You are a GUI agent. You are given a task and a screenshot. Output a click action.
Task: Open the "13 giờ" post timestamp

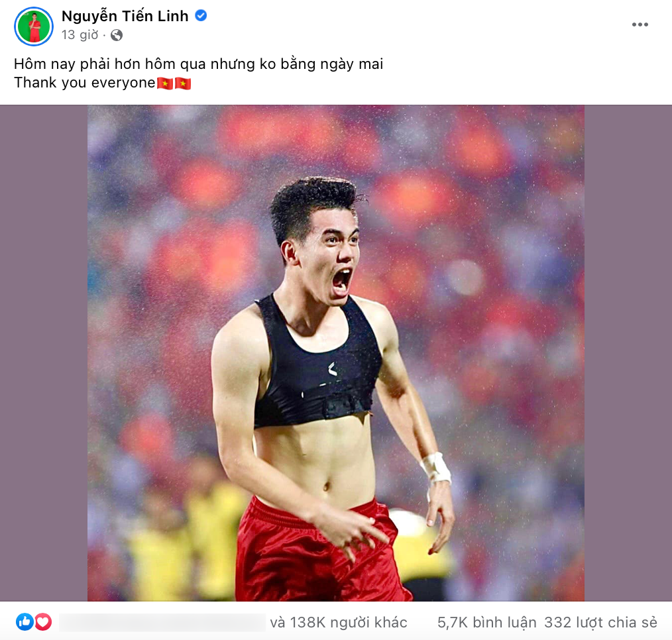(80, 35)
